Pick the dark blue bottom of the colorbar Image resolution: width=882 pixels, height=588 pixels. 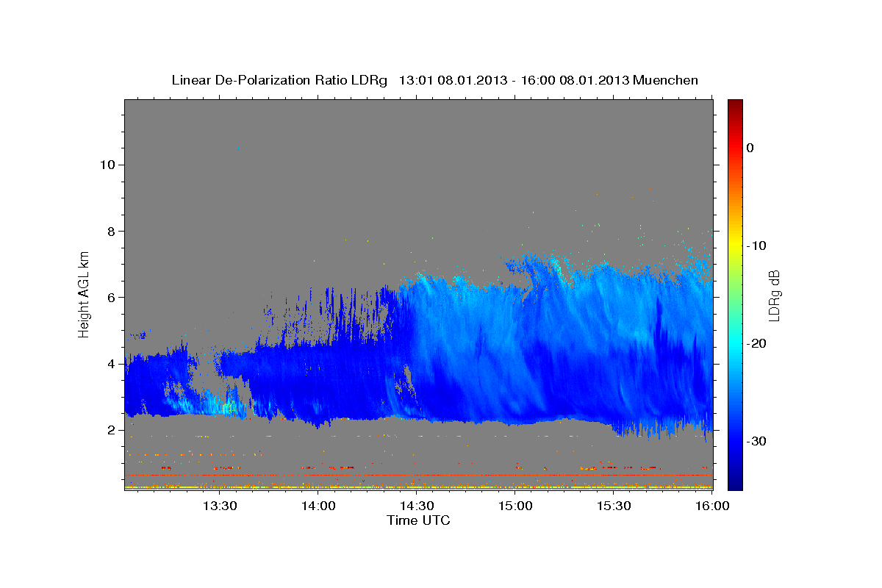[735, 481]
